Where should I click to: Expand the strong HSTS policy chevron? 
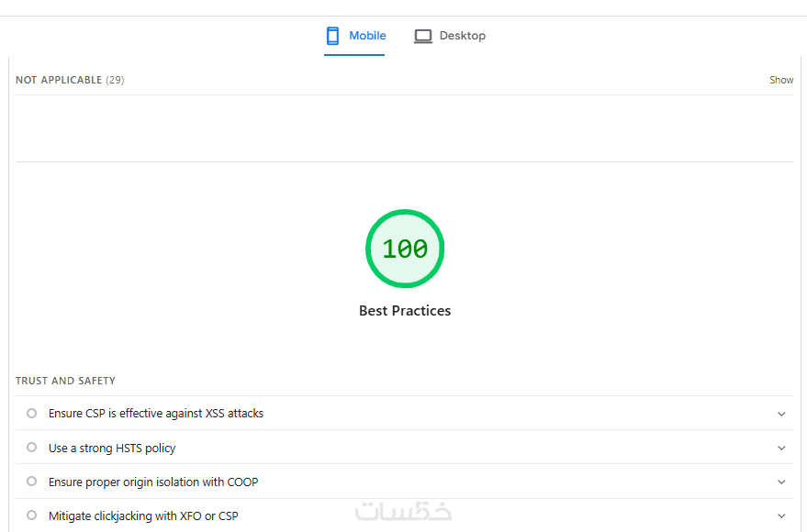[781, 449]
